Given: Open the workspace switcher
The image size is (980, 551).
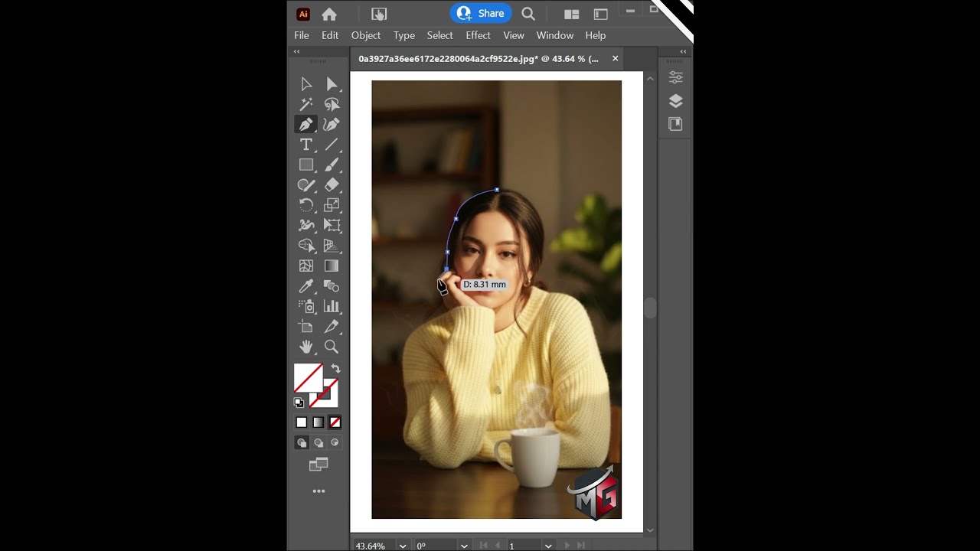Looking at the screenshot, I should pyautogui.click(x=601, y=14).
